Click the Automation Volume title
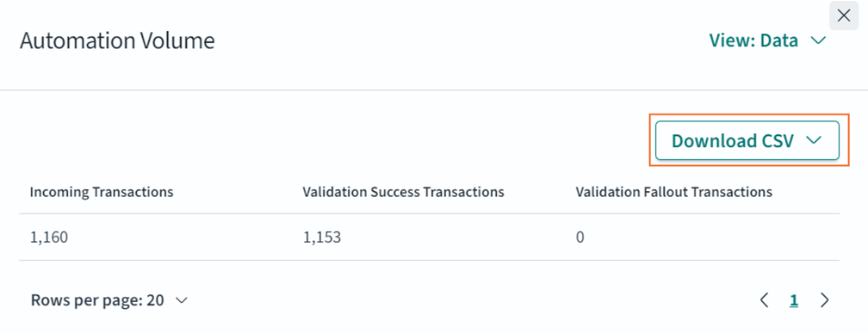Image resolution: width=868 pixels, height=333 pixels. point(117,41)
